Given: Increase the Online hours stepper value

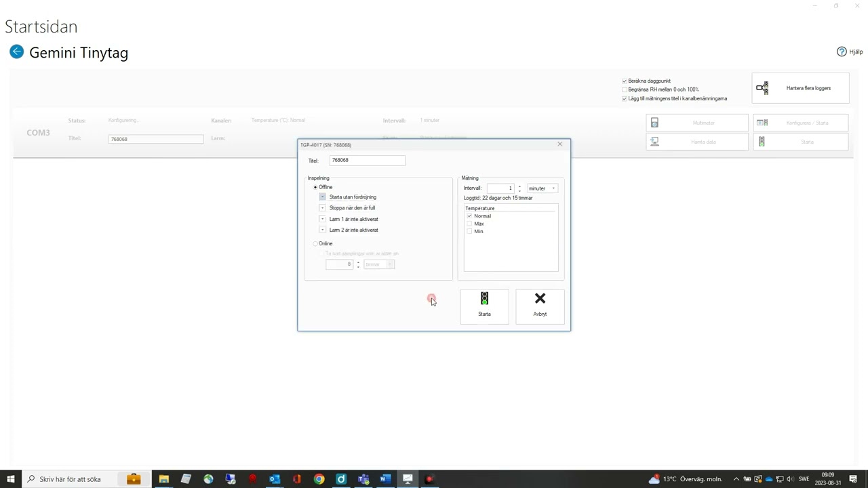Looking at the screenshot, I should tap(358, 262).
